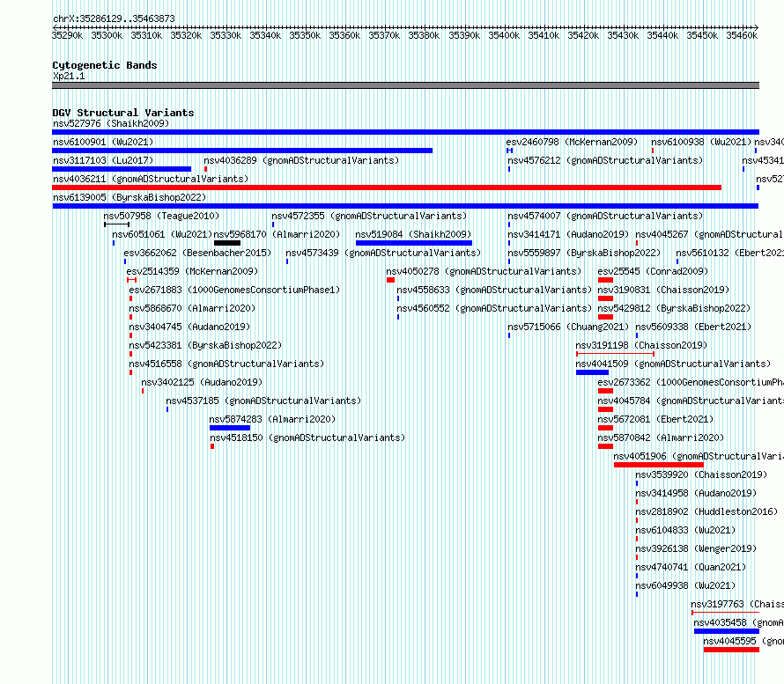Open nsv5423381 (ByrskaBishop2022) label
Image resolution: width=784 pixels, height=684 pixels.
tap(205, 345)
